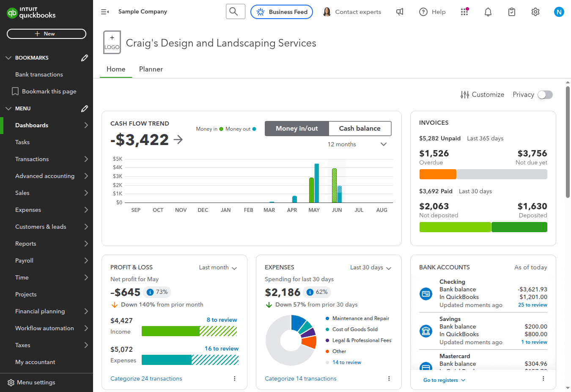Click the Checking account bank icon
This screenshot has height=392, width=571.
point(426,293)
